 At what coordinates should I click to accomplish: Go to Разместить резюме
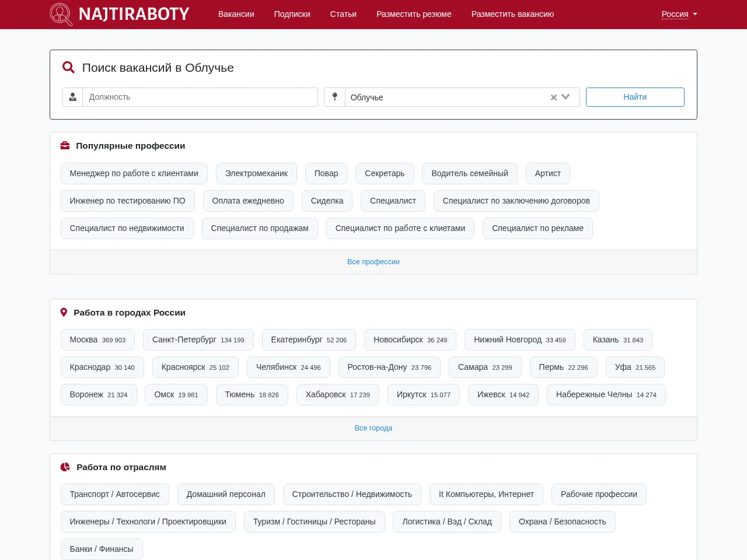[414, 14]
